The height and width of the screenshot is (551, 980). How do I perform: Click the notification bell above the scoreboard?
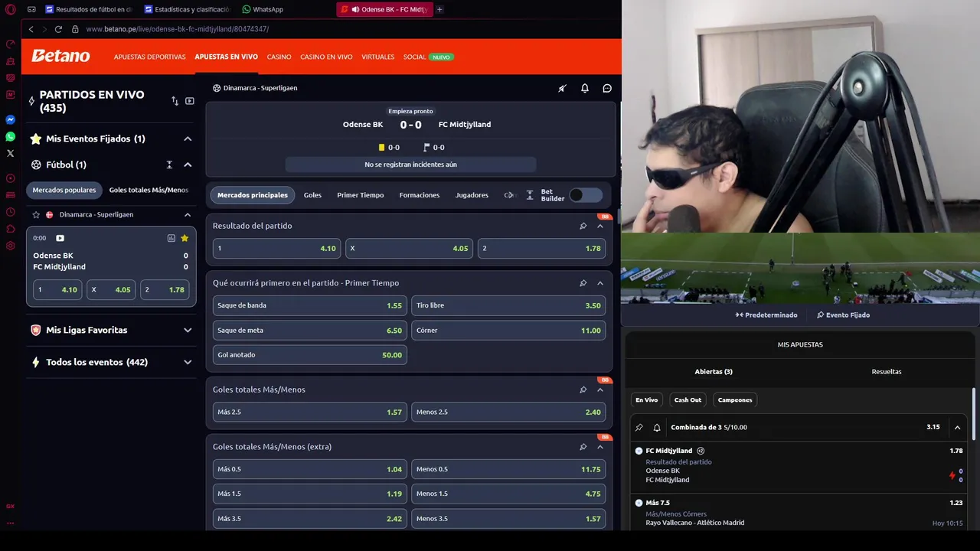(x=585, y=88)
